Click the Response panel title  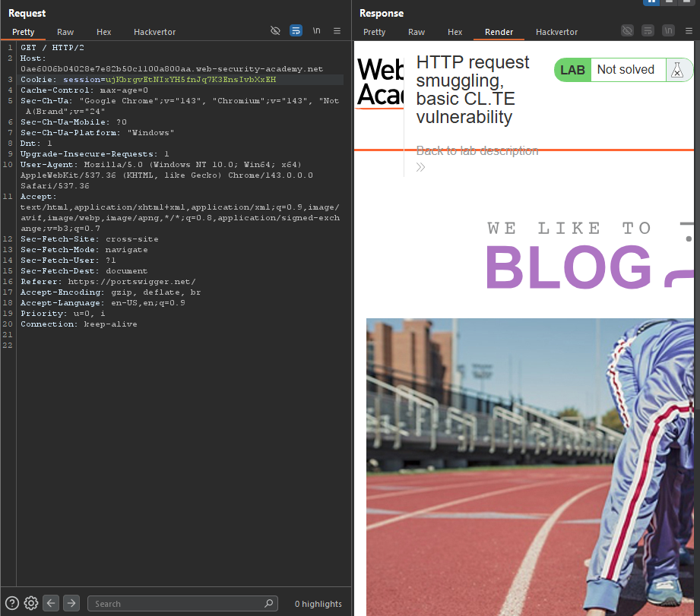click(x=382, y=13)
